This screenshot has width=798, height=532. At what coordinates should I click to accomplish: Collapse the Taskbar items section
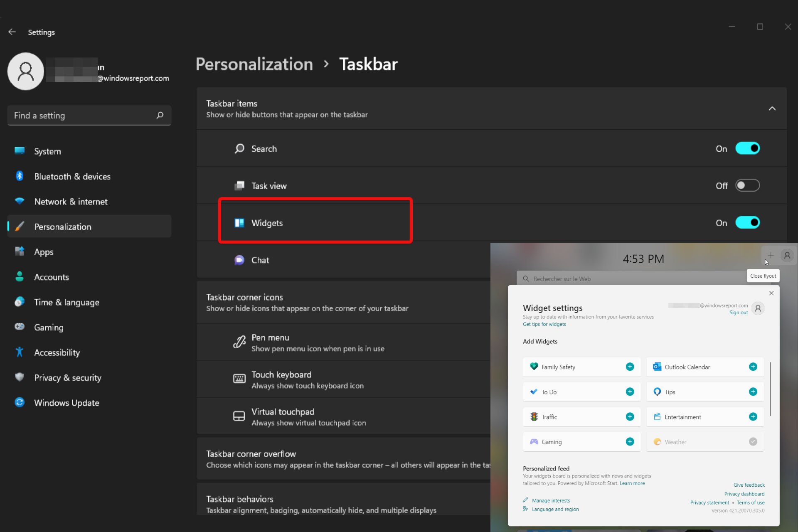pyautogui.click(x=772, y=108)
